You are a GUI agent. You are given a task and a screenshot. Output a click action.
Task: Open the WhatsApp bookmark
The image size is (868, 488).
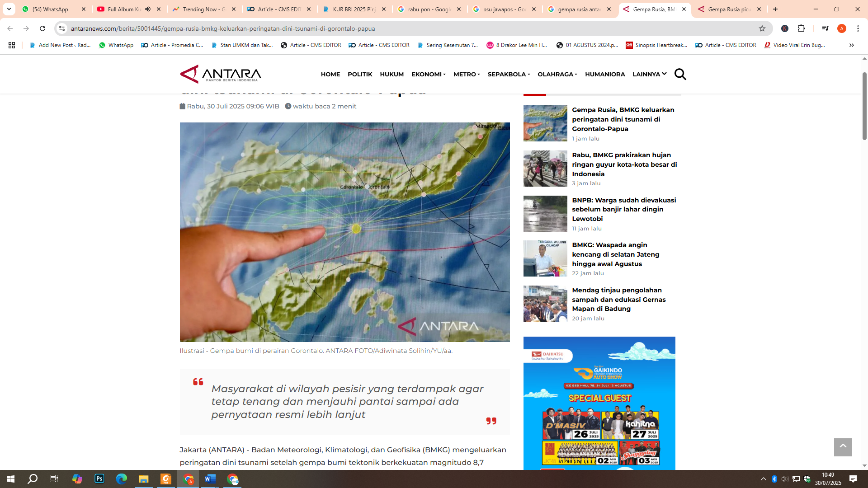[116, 45]
